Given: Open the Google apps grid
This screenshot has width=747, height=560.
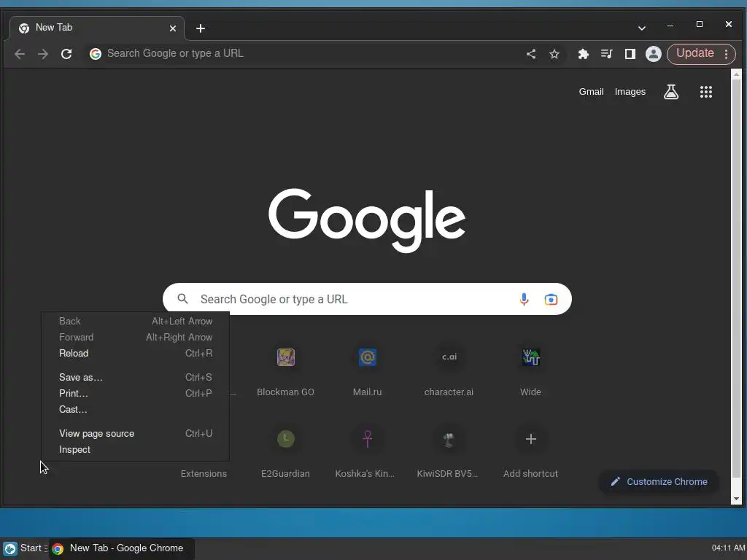Looking at the screenshot, I should click(x=705, y=91).
